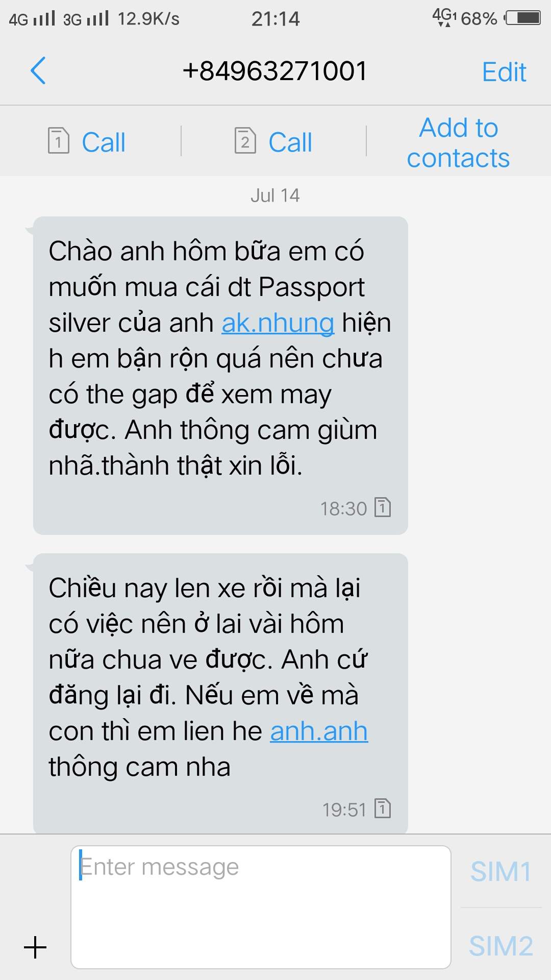Call using first SIM Call label

104,142
